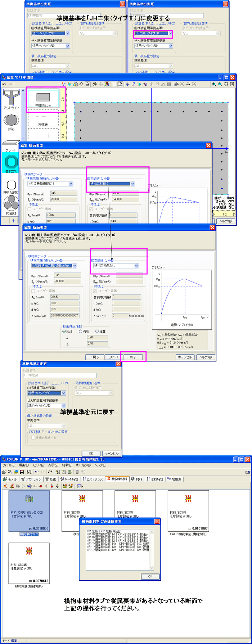This screenshot has width=252, height=644.
Task: Click the 次へ> button
Action: tap(113, 357)
